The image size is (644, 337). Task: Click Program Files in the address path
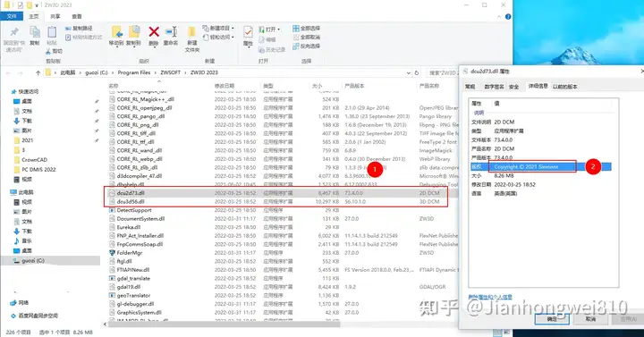point(134,72)
